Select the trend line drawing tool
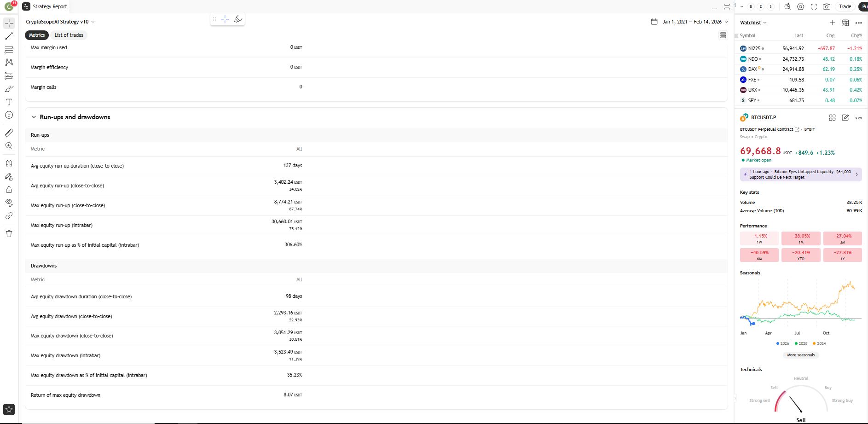The width and height of the screenshot is (868, 424). coord(9,36)
